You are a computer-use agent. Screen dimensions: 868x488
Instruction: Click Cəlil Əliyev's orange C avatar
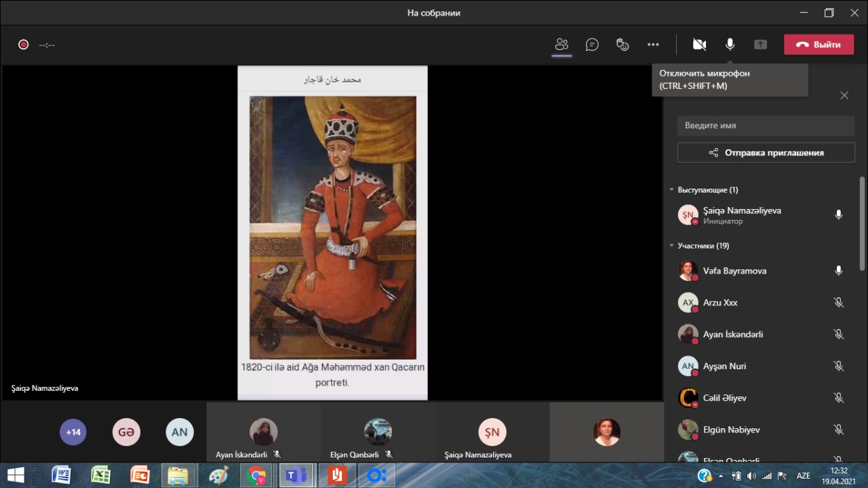click(x=688, y=398)
